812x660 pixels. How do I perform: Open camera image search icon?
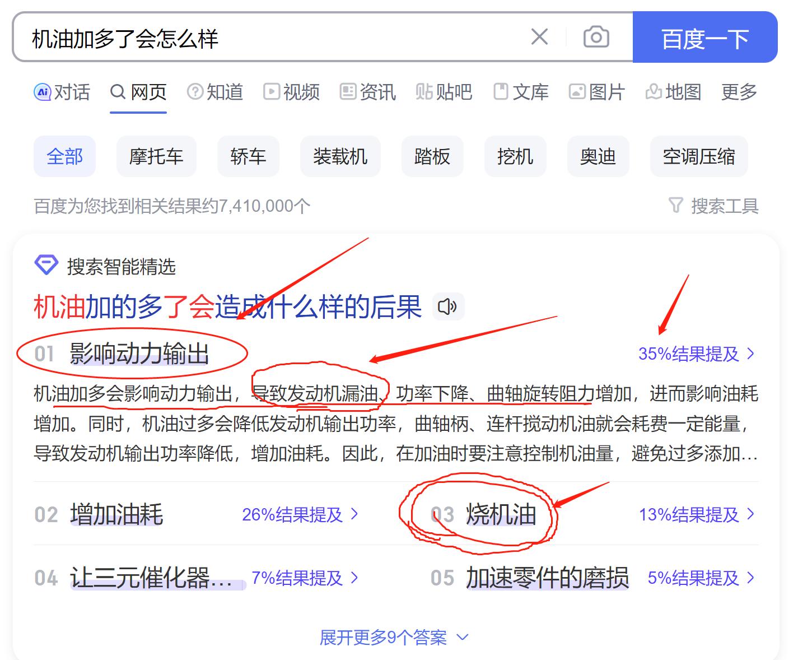coord(595,36)
